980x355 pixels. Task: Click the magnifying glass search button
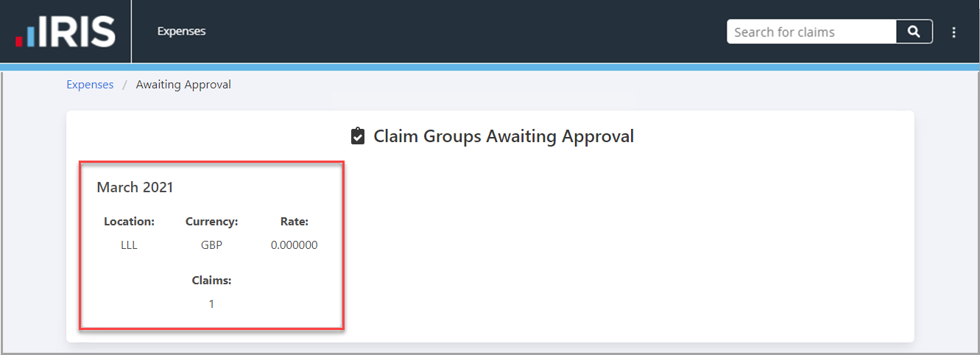tap(914, 32)
